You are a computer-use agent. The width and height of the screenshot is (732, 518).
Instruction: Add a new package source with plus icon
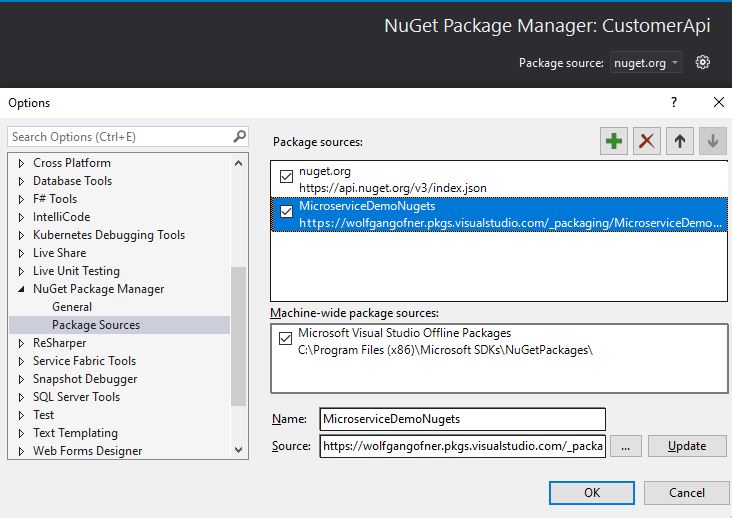coord(613,141)
